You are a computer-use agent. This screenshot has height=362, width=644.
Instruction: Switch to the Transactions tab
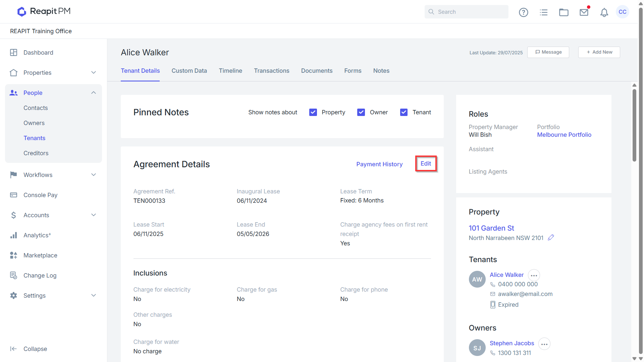(272, 71)
